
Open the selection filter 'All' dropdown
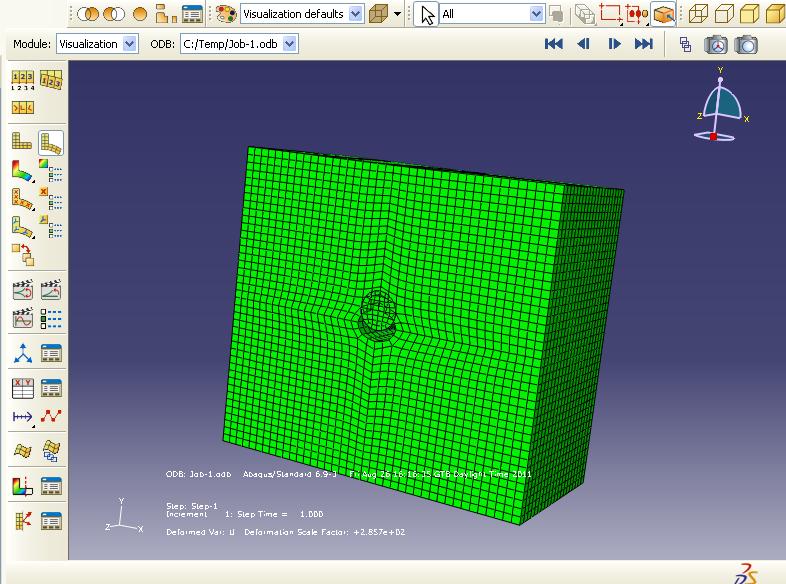coord(536,14)
